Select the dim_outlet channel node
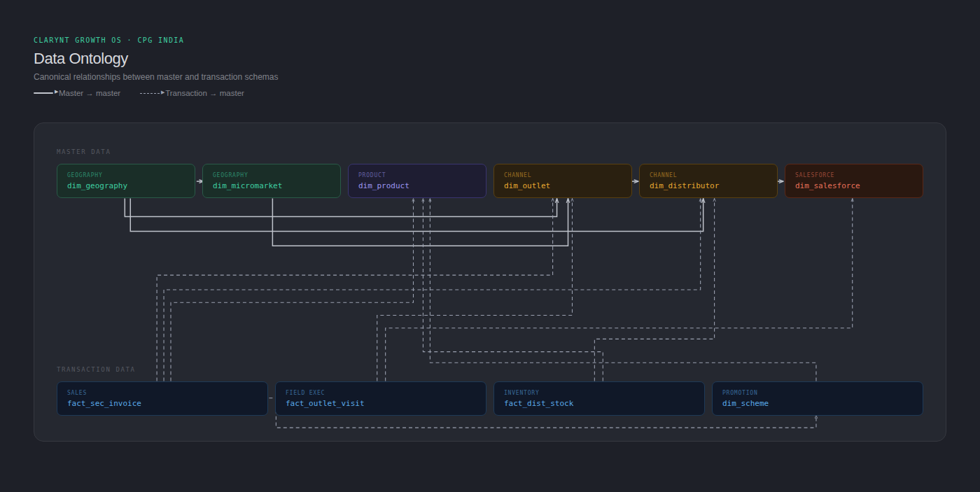 563,181
